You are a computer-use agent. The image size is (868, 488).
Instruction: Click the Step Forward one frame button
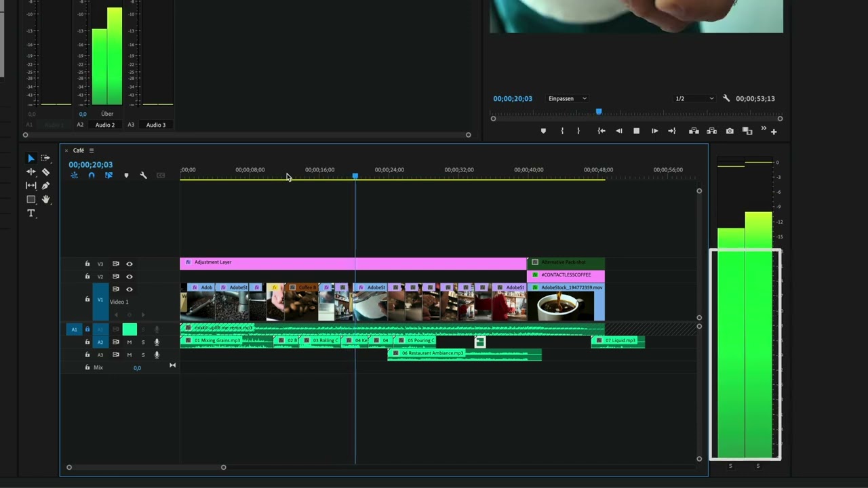tap(654, 131)
